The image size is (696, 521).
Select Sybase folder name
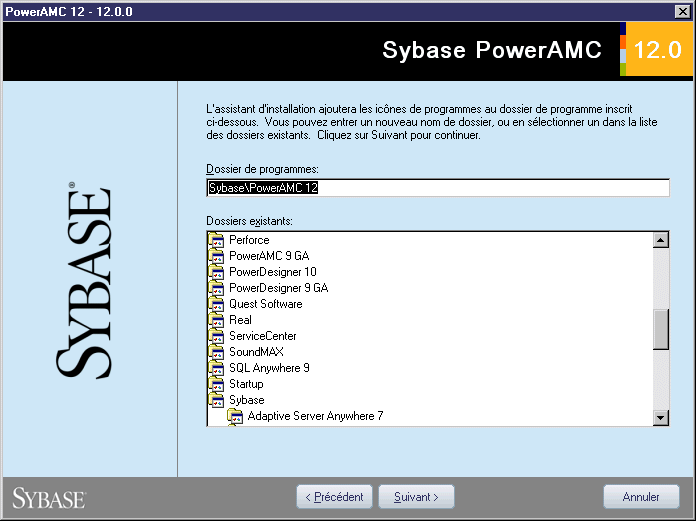tap(246, 400)
